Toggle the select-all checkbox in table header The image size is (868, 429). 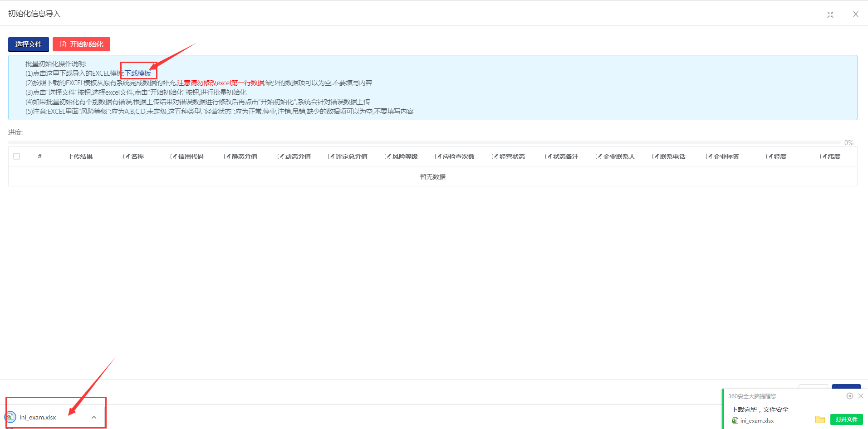(17, 156)
